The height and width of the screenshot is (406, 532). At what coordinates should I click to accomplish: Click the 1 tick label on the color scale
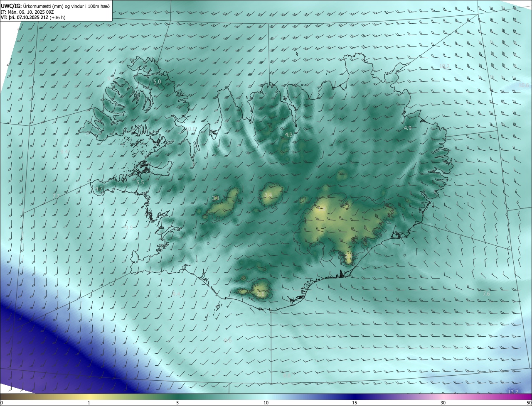pos(89,403)
